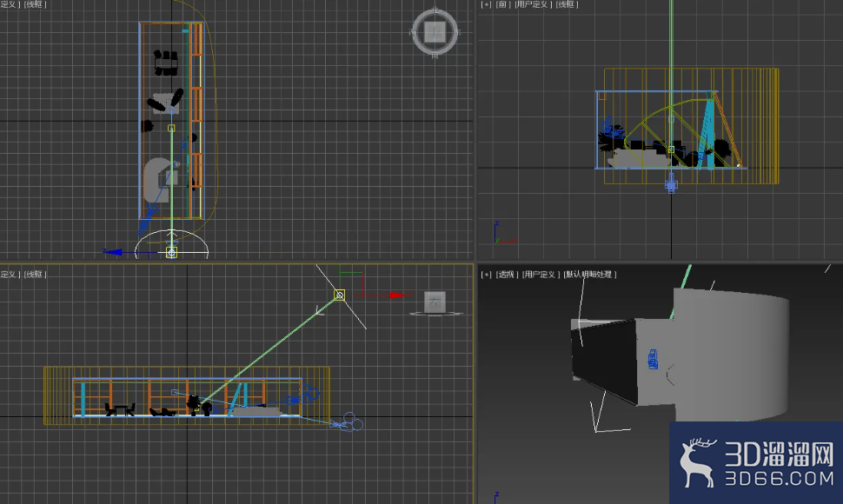Select the gray curved sofa in the top viewport
The height and width of the screenshot is (504, 843).
pos(156,180)
